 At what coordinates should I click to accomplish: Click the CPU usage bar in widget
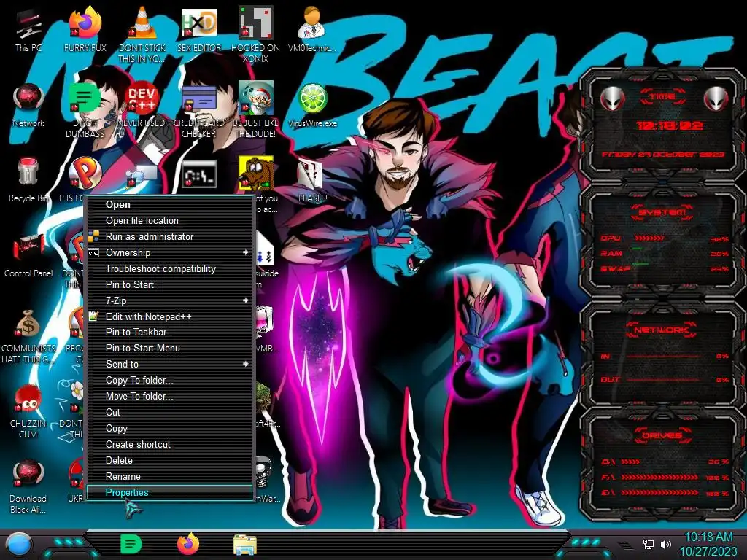tap(649, 238)
